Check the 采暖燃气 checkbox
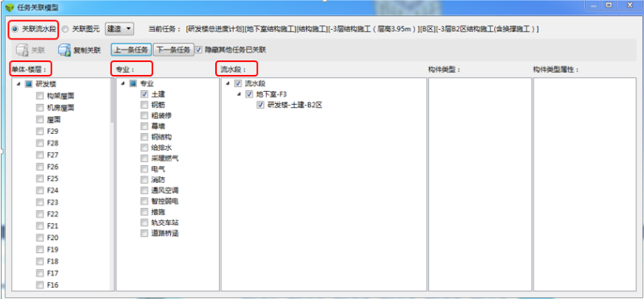The height and width of the screenshot is (299, 644). [x=144, y=158]
